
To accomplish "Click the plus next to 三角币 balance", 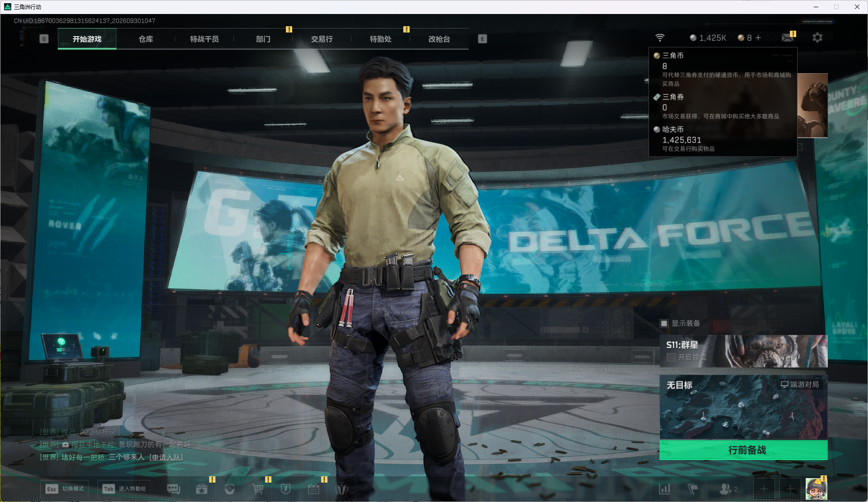I will coord(758,37).
